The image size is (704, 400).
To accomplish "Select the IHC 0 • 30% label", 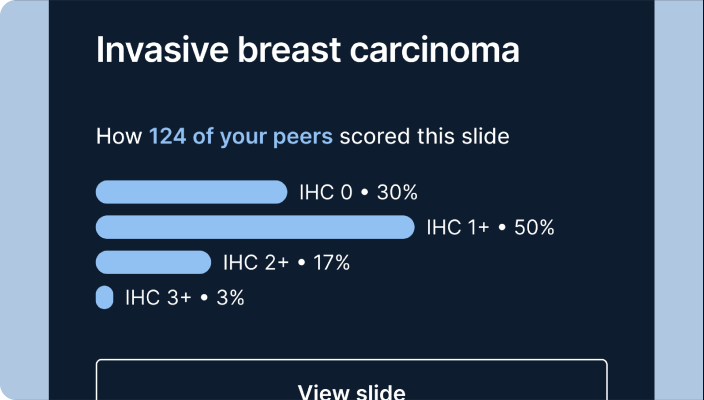I will (358, 193).
